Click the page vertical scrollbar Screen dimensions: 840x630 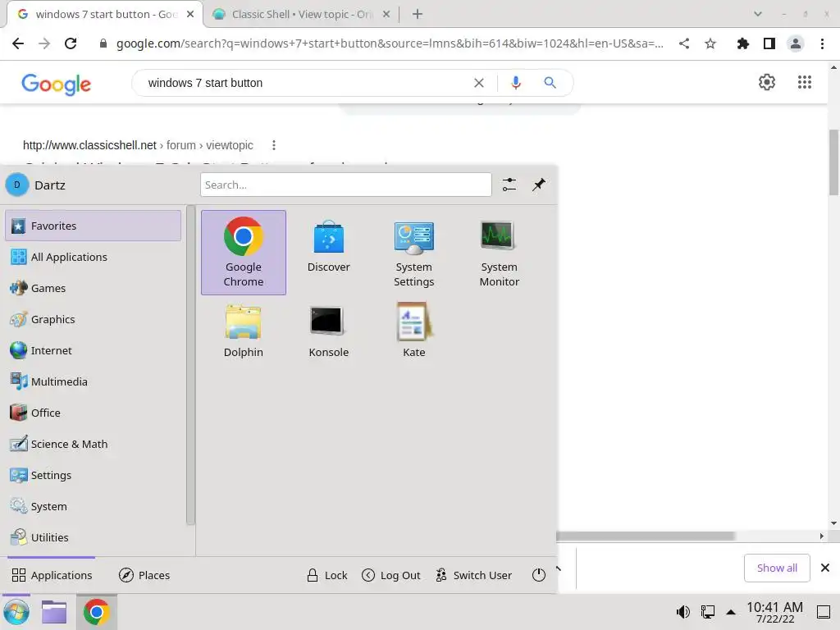pyautogui.click(x=833, y=163)
